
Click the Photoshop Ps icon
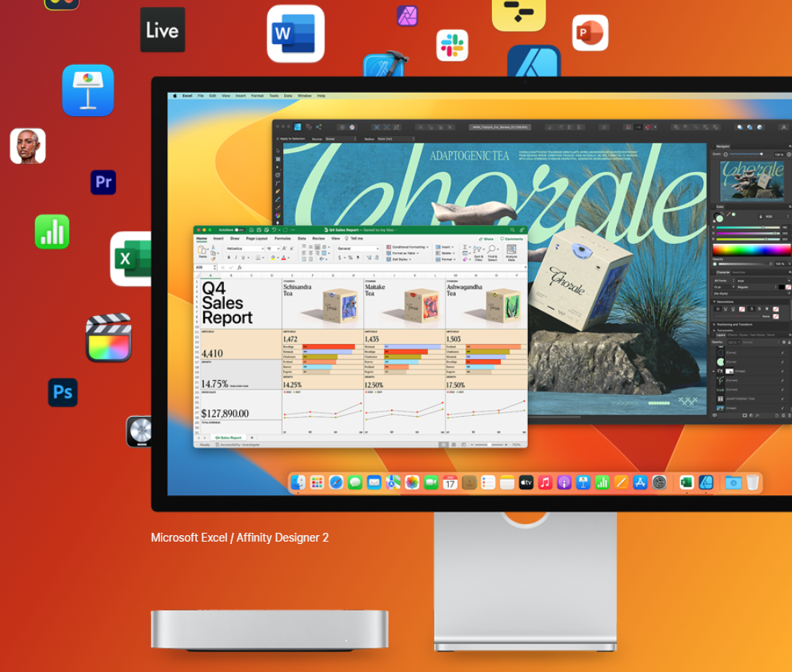[62, 392]
